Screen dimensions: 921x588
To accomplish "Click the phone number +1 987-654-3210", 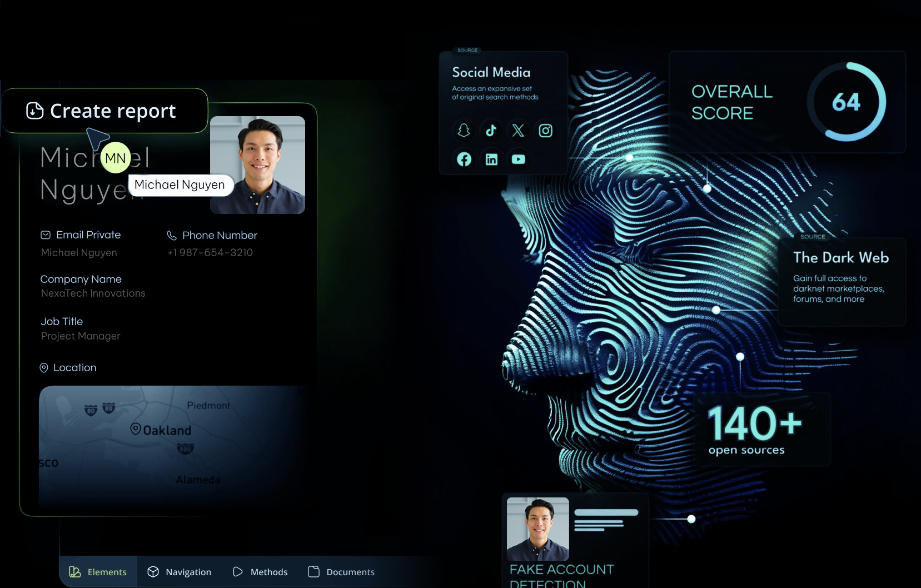I will tap(210, 252).
